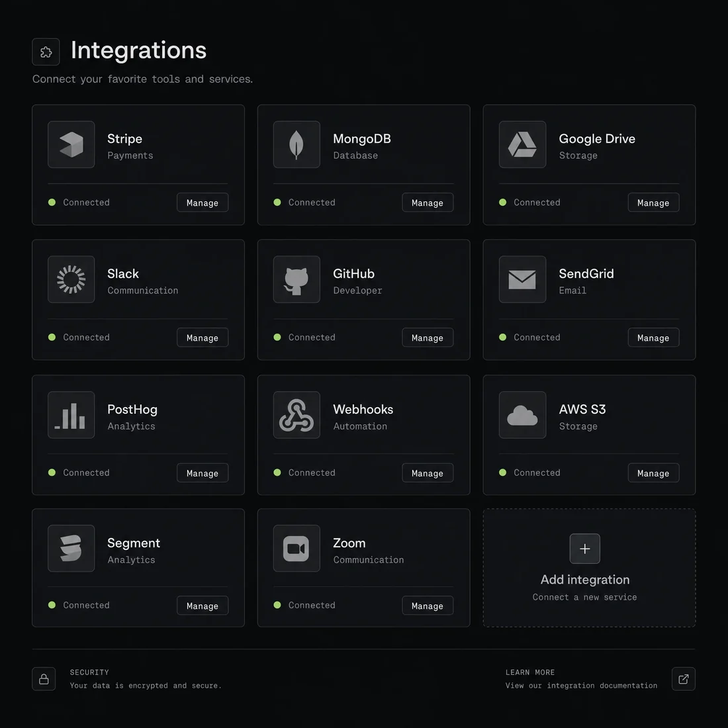Click the Slack card title

pos(123,274)
